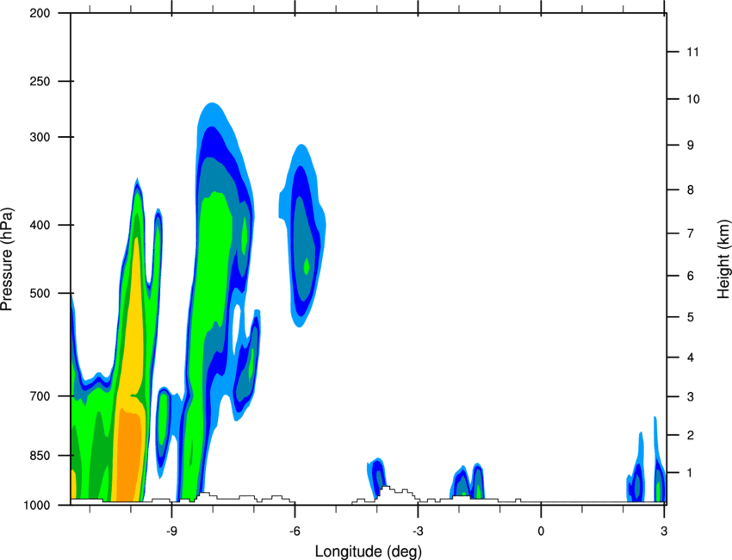Select the 1000 pressure tick label
The image size is (732, 560).
pyautogui.click(x=36, y=506)
